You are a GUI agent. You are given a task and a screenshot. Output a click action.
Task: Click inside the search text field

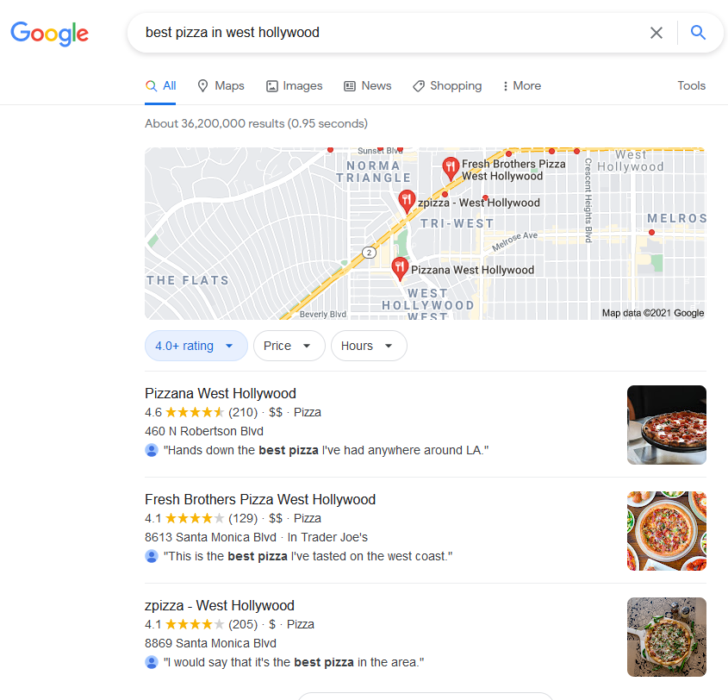[x=390, y=33]
